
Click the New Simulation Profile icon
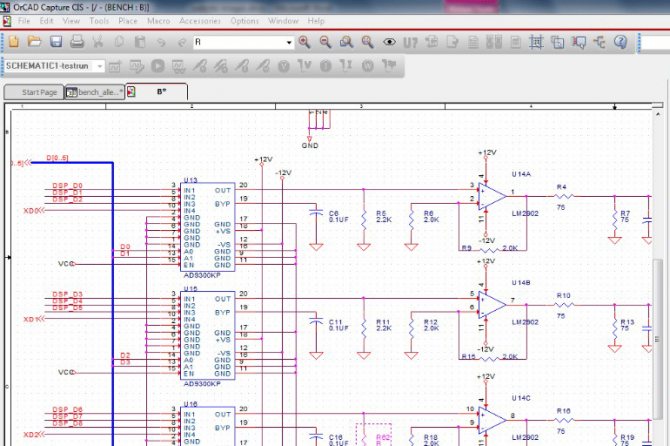pos(115,66)
